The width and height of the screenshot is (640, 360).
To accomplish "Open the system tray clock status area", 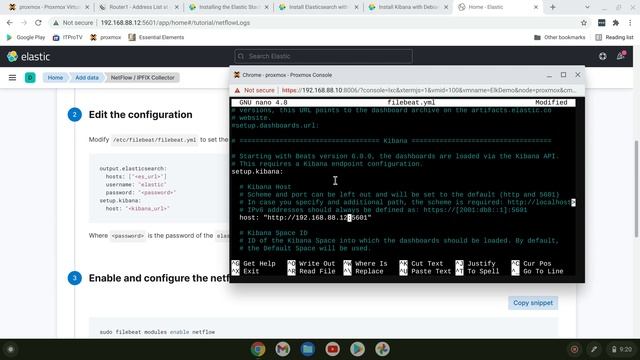I will (x=621, y=349).
